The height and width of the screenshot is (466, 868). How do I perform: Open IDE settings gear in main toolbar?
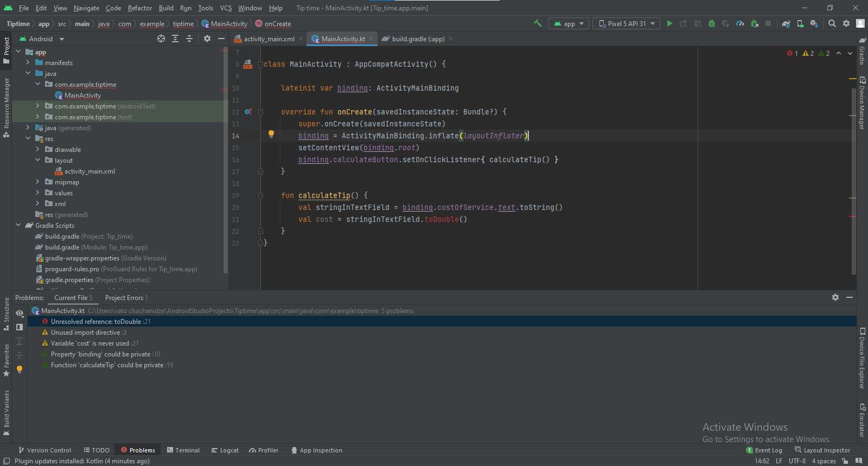846,23
